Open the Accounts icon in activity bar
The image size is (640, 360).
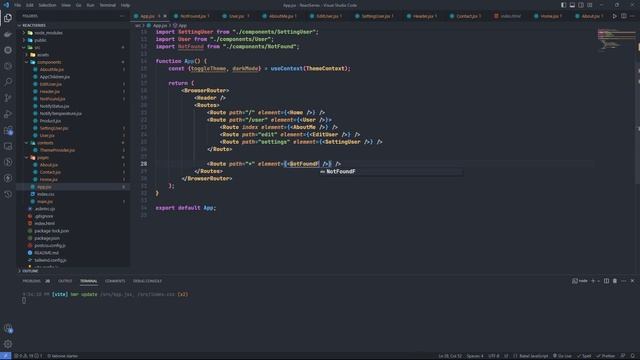coord(8,328)
